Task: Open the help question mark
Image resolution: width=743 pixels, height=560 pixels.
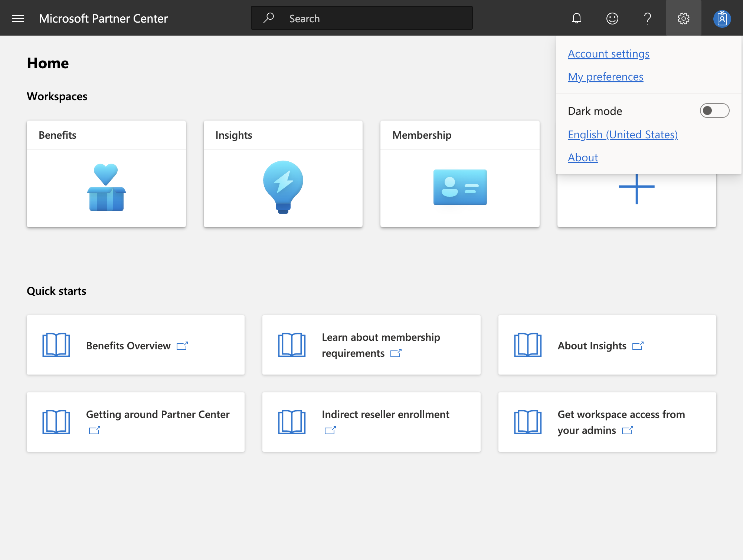Action: [x=648, y=18]
